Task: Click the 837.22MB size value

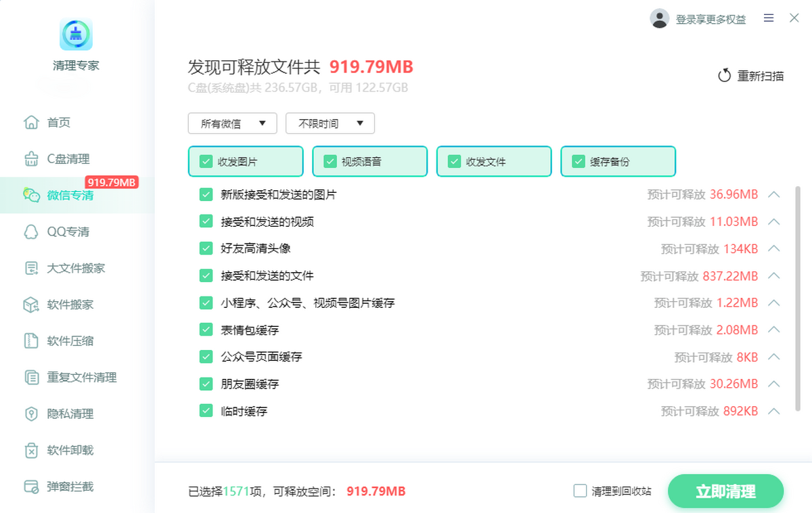Action: [731, 275]
